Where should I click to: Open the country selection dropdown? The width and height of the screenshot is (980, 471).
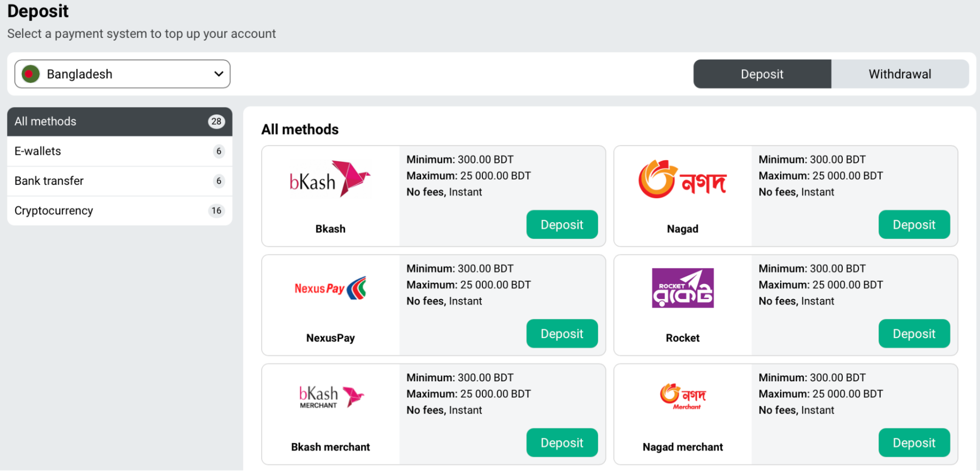click(x=122, y=74)
